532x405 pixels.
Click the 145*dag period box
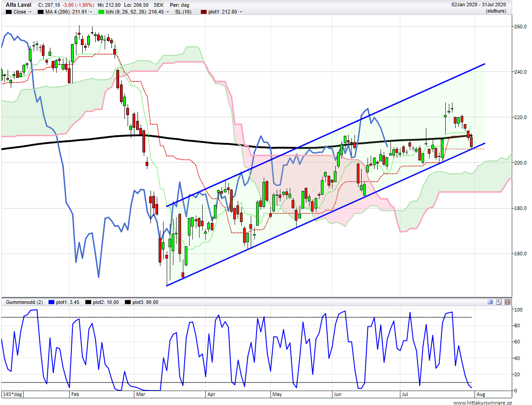click(x=13, y=394)
